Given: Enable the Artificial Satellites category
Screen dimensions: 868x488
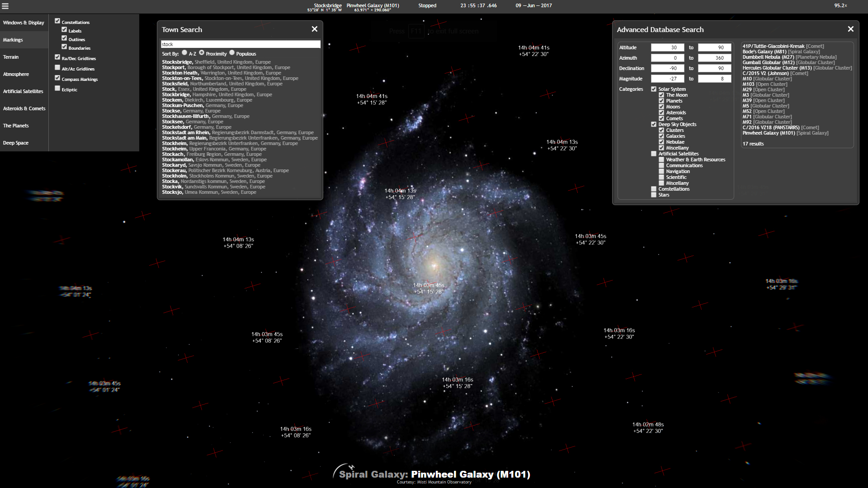Looking at the screenshot, I should click(653, 154).
